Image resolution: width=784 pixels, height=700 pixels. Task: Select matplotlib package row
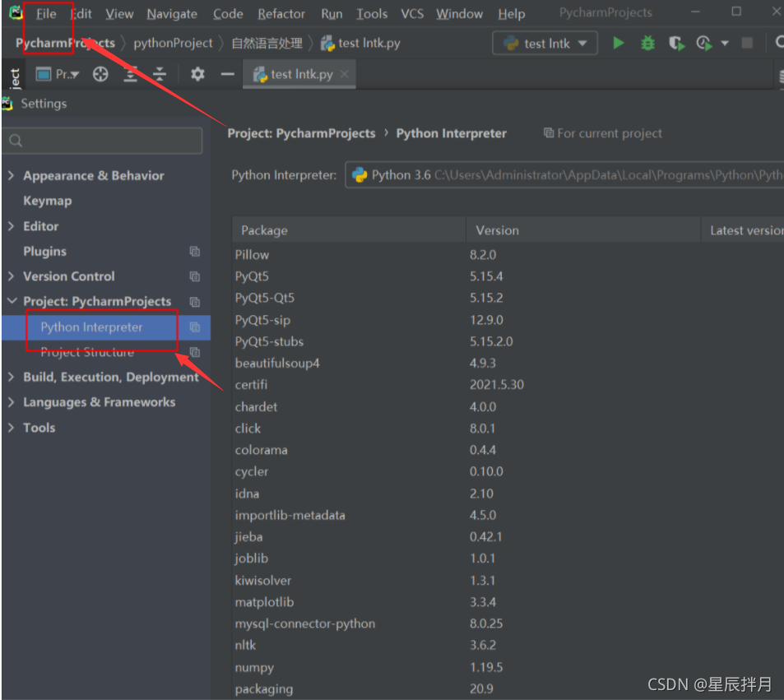[x=508, y=601]
